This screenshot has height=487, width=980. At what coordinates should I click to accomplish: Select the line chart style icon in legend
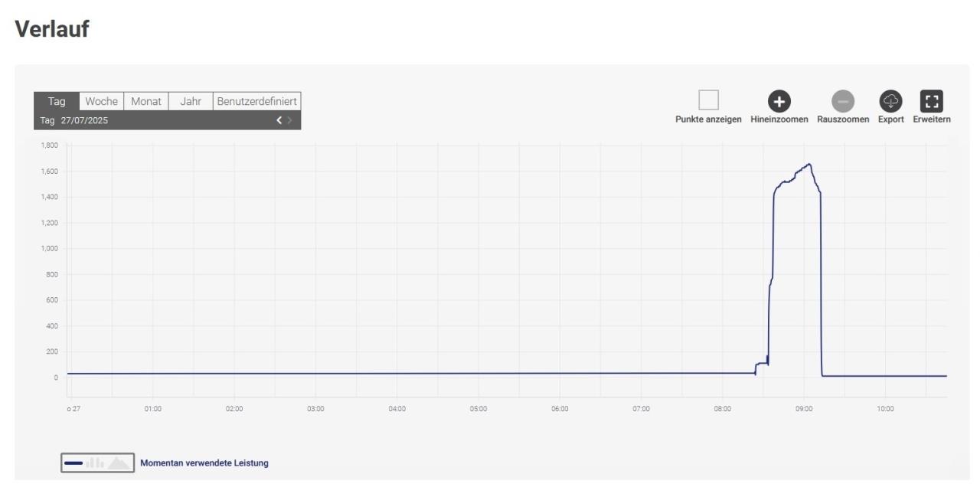click(73, 462)
